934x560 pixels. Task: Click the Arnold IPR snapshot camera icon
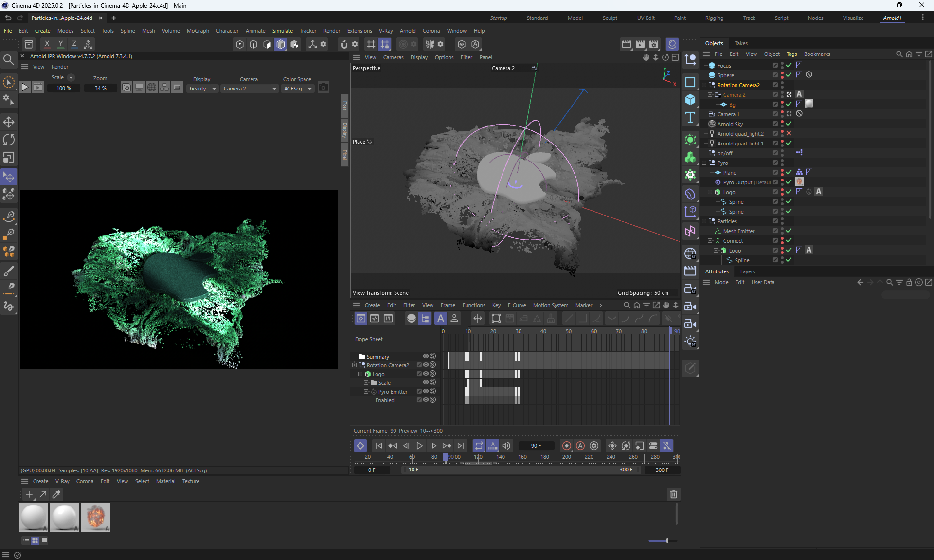323,88
